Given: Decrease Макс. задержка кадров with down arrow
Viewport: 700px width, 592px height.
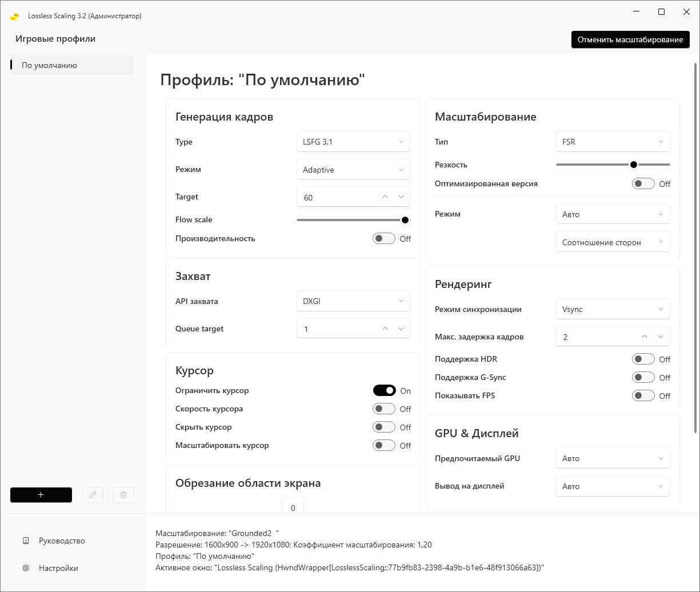Looking at the screenshot, I should pyautogui.click(x=661, y=337).
